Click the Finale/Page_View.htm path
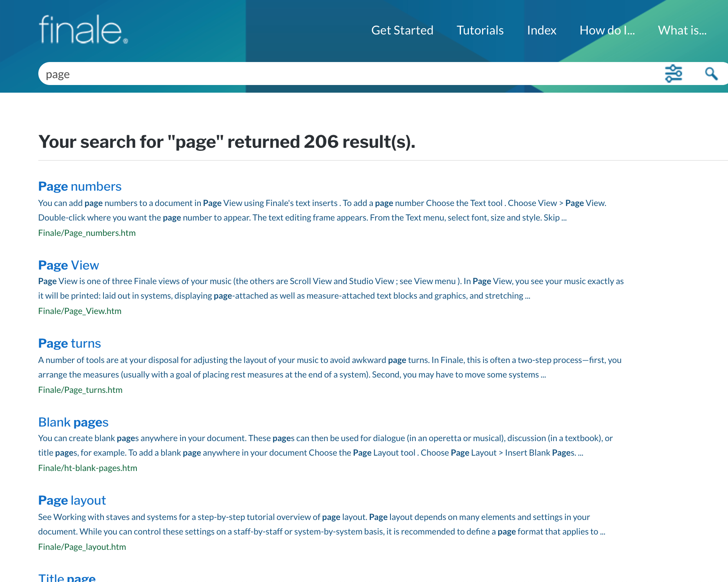Viewport: 728px width, 582px height. 80,311
